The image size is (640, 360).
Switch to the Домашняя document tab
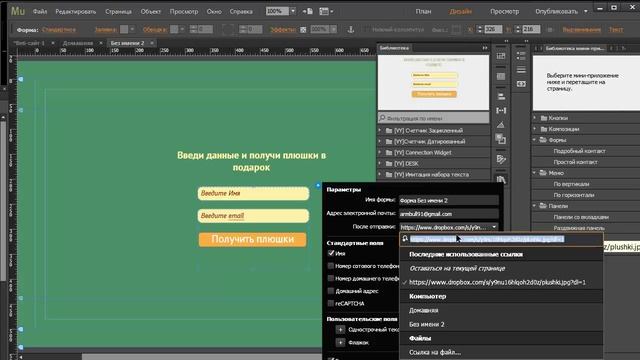coord(78,43)
